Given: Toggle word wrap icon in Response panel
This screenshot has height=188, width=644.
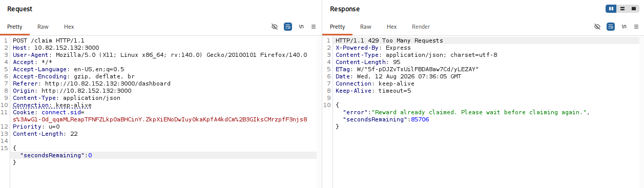Looking at the screenshot, I should pyautogui.click(x=611, y=27).
